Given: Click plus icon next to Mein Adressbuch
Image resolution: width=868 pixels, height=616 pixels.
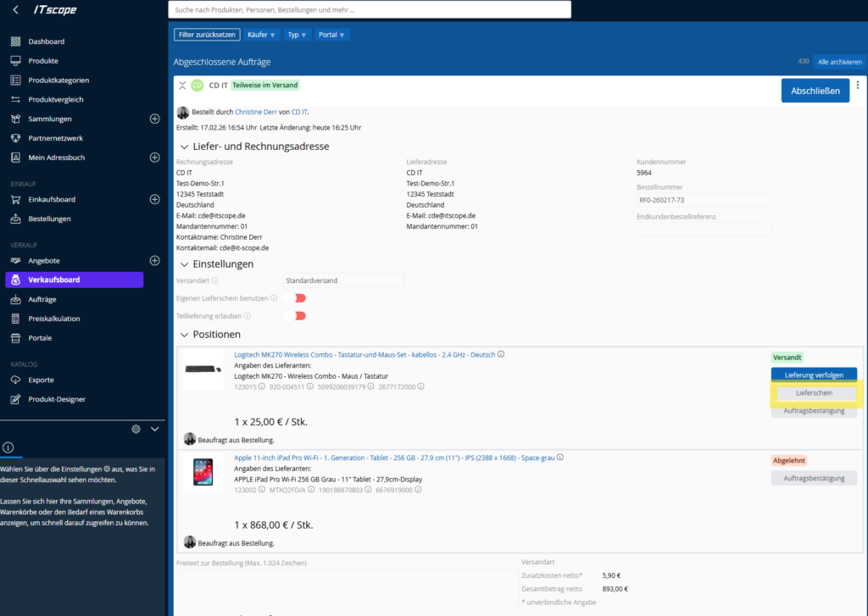Looking at the screenshot, I should click(154, 158).
